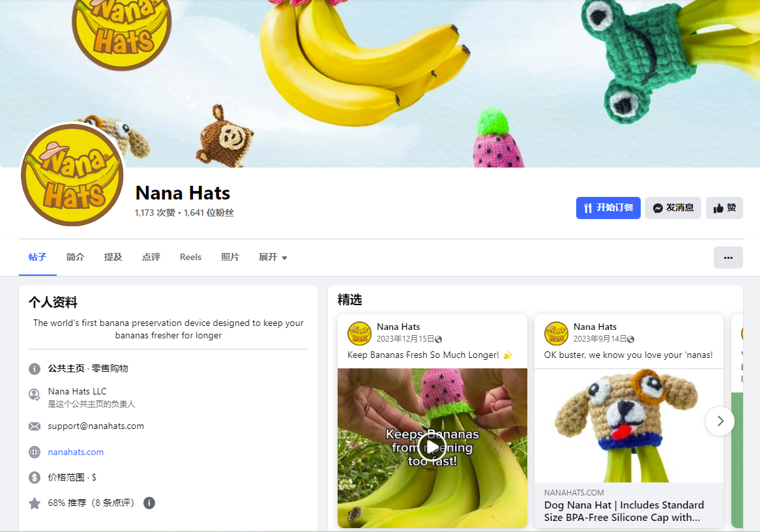This screenshot has height=532, width=760.
Task: Play the Keep Bananas Fresh video
Action: tap(432, 448)
